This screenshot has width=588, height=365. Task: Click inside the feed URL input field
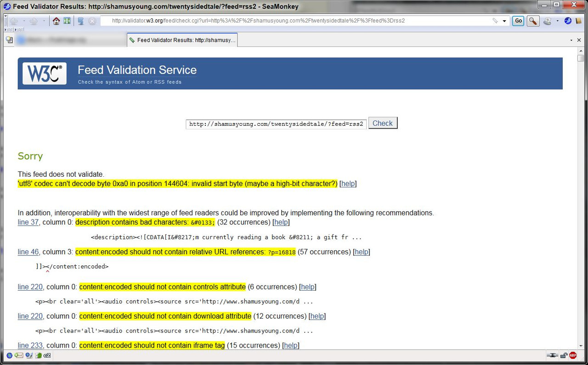[276, 123]
